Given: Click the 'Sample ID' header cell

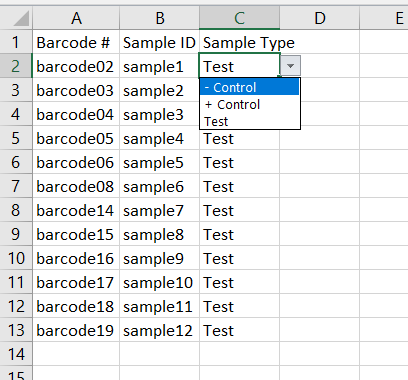Looking at the screenshot, I should (159, 42).
